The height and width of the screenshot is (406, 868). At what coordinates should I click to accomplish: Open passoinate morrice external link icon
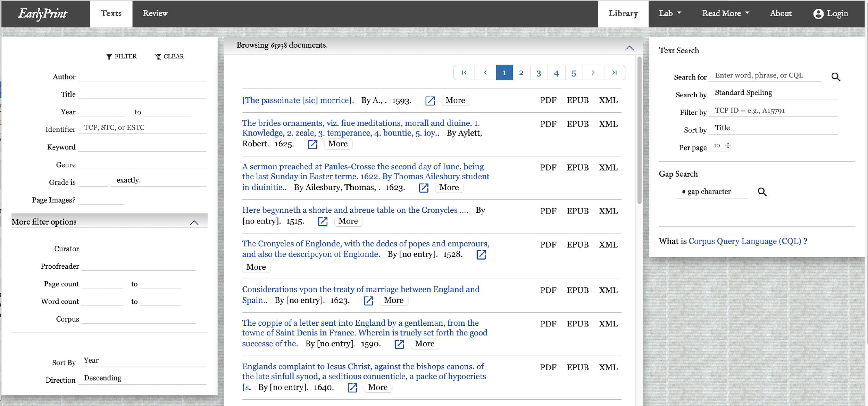430,101
